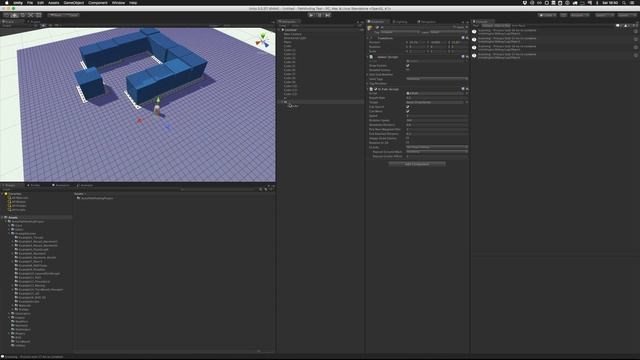Toggle the GameObject active checkbox in Inspector

pyautogui.click(x=377, y=27)
